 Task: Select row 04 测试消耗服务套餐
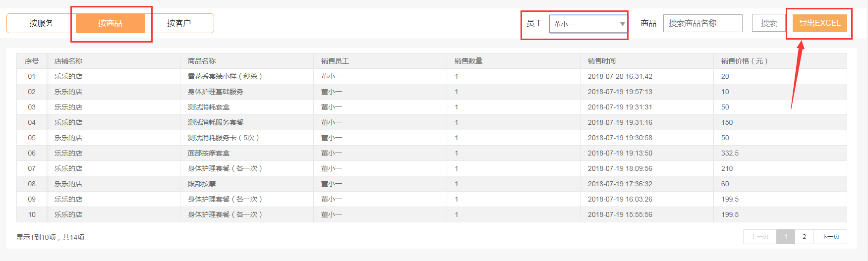431,122
